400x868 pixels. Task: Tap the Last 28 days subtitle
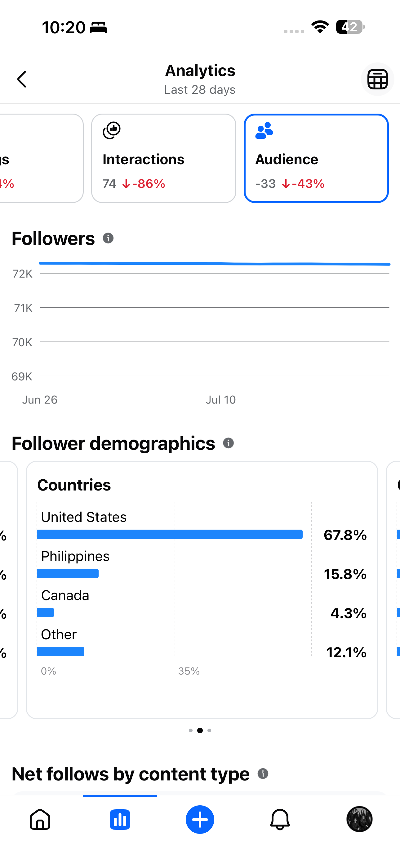[200, 90]
